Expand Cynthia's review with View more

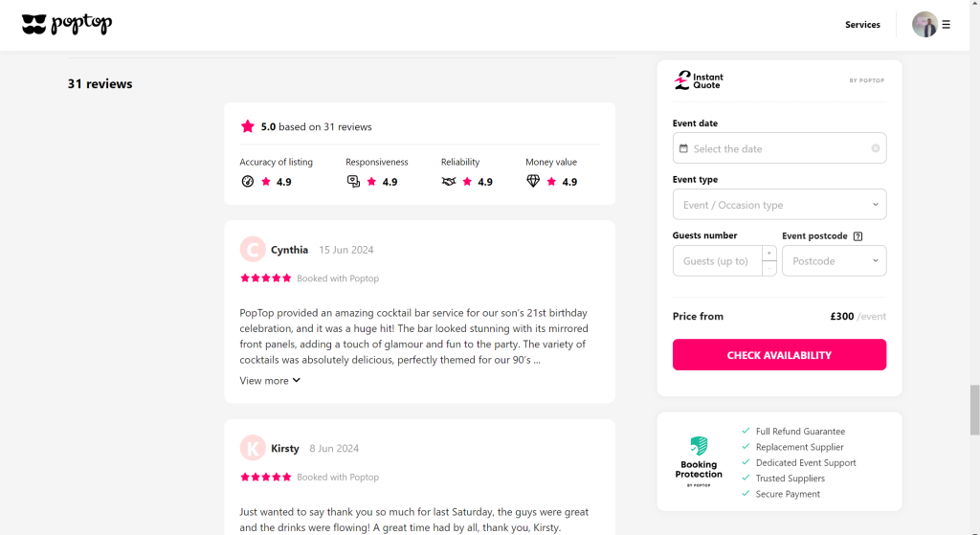[x=270, y=381]
